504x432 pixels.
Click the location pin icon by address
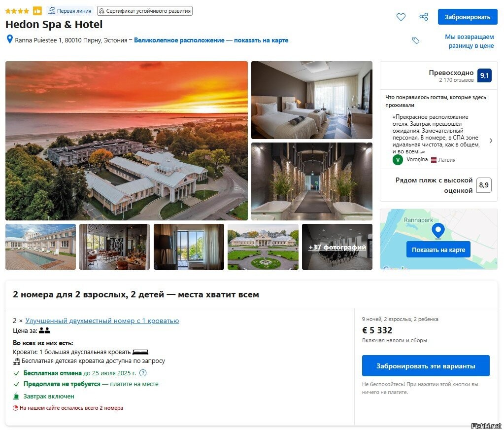[x=10, y=39]
